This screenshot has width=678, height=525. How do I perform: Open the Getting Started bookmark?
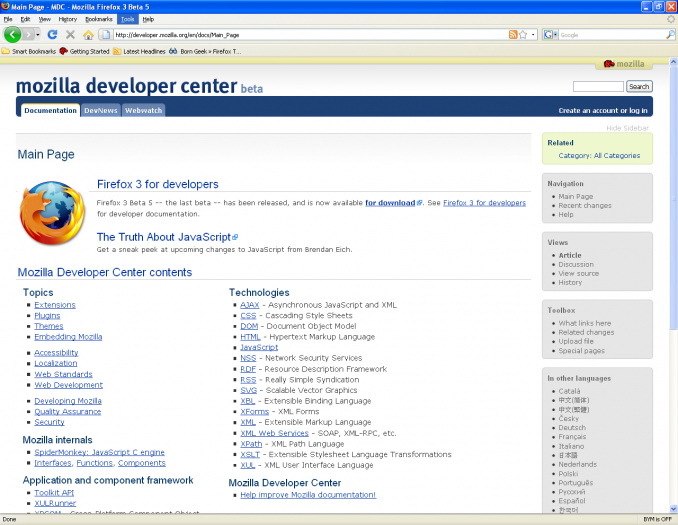(84, 51)
